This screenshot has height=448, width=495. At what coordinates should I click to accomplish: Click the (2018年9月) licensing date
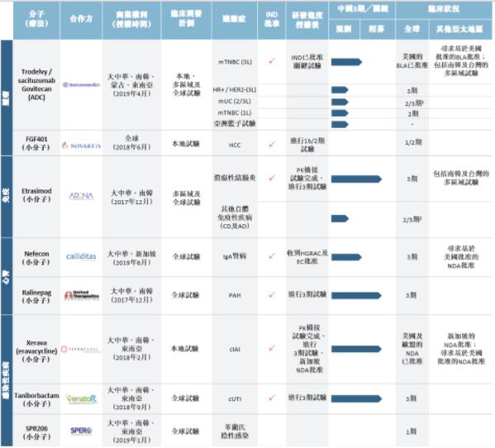point(131,407)
